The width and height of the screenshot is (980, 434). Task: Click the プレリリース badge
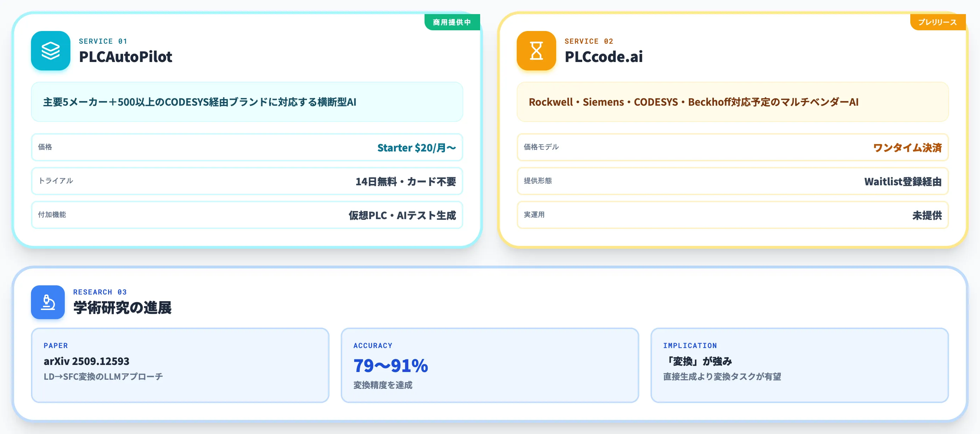[937, 22]
